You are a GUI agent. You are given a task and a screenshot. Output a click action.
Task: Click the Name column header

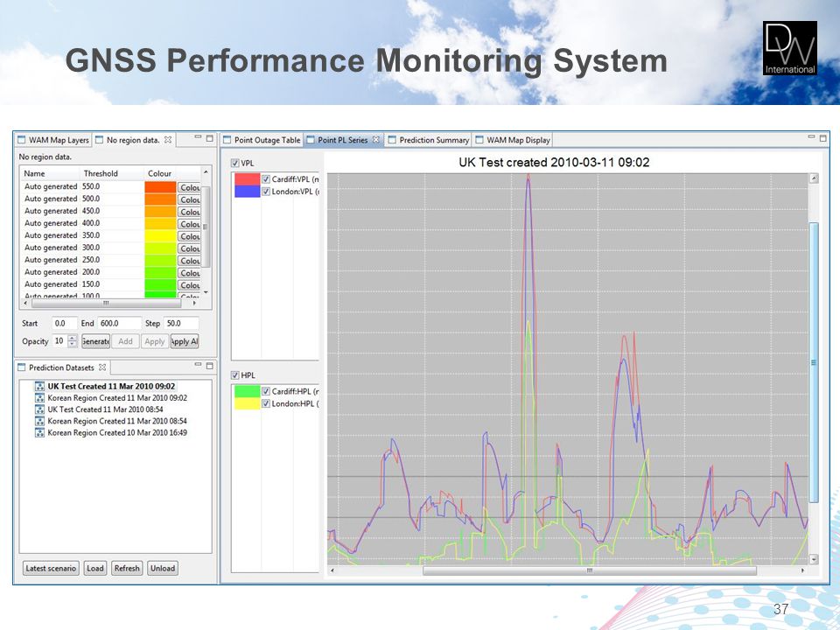[50, 173]
